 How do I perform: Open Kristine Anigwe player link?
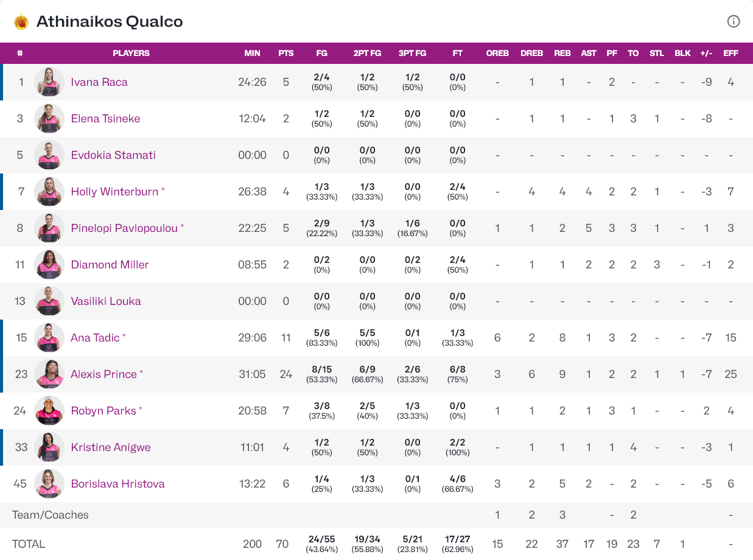tap(110, 447)
